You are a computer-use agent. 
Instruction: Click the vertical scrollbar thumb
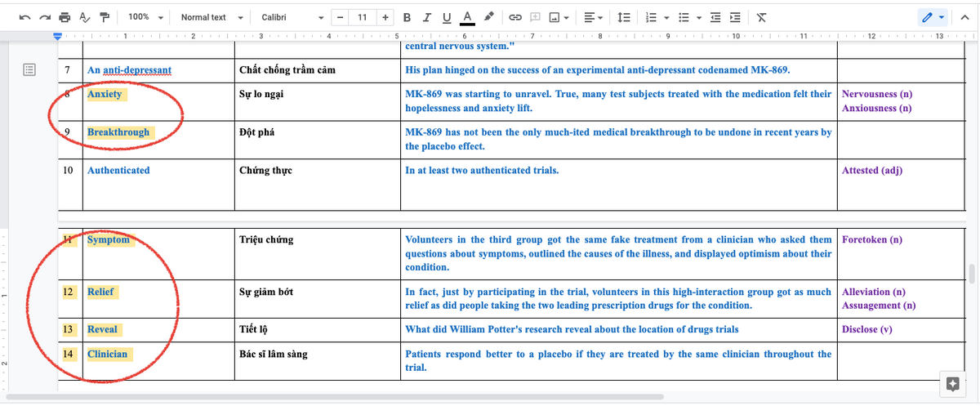(972, 274)
